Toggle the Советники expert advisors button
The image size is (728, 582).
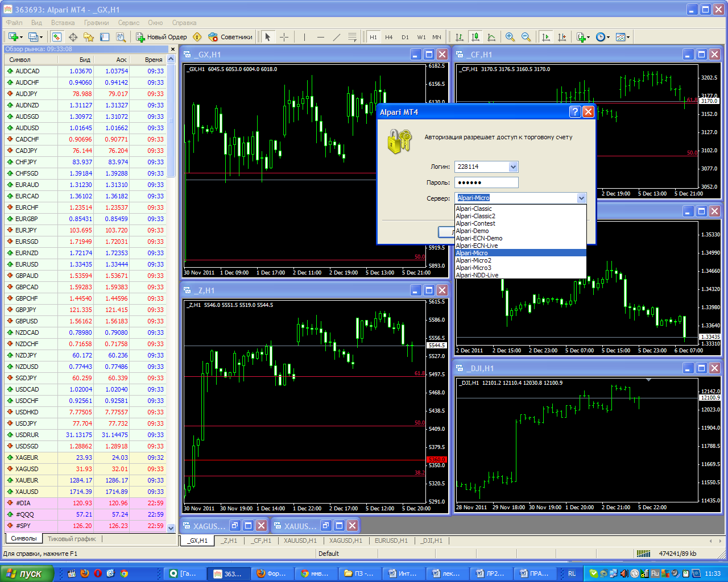pyautogui.click(x=230, y=37)
